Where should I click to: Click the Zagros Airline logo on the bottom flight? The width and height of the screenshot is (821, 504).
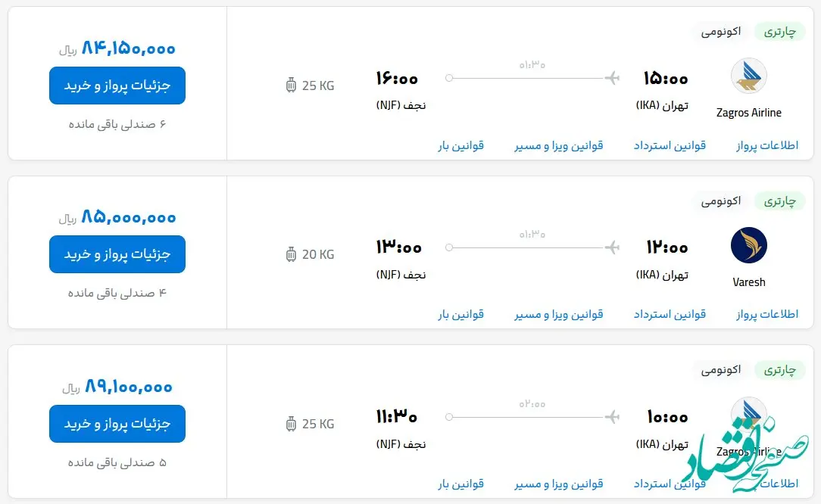click(748, 415)
